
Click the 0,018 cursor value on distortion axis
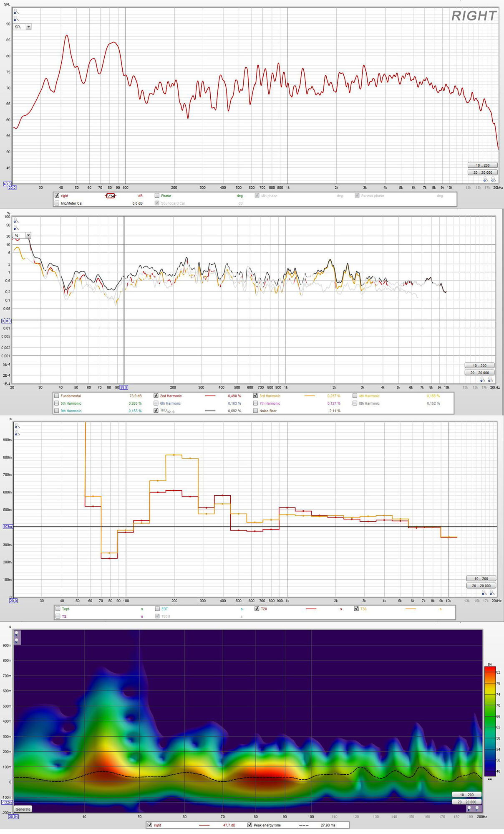[x=6, y=321]
